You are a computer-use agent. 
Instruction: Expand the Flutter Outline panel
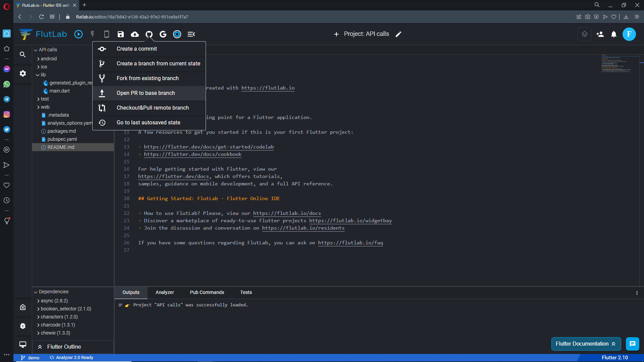pyautogui.click(x=73, y=347)
